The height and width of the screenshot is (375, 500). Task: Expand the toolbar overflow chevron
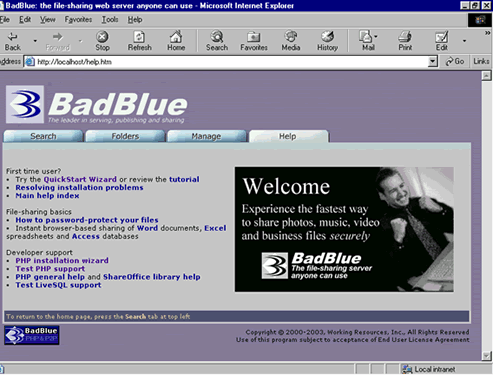[x=487, y=33]
